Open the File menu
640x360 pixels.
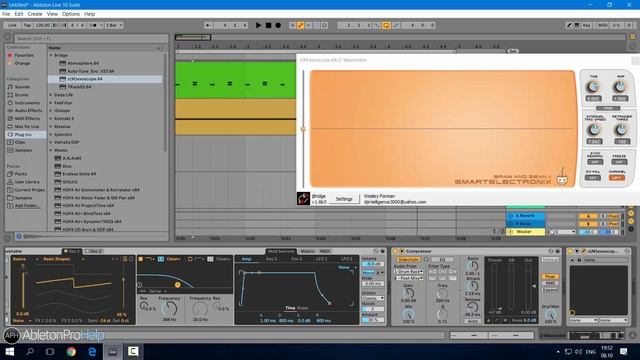coord(6,14)
